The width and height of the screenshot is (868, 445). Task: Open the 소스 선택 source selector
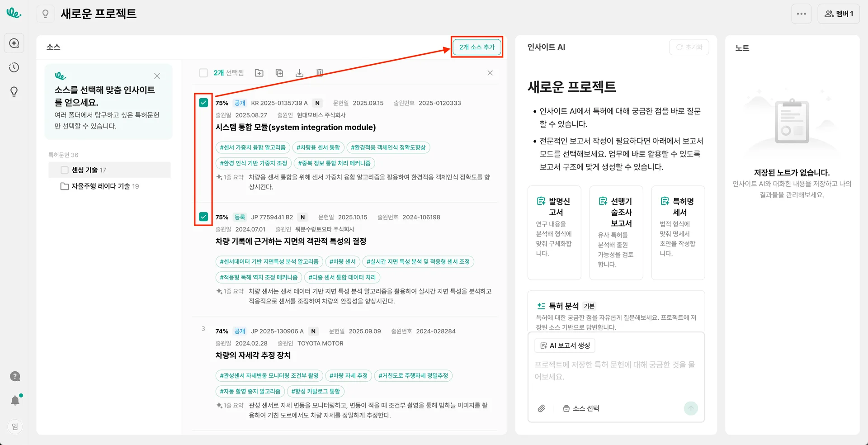[x=581, y=408]
